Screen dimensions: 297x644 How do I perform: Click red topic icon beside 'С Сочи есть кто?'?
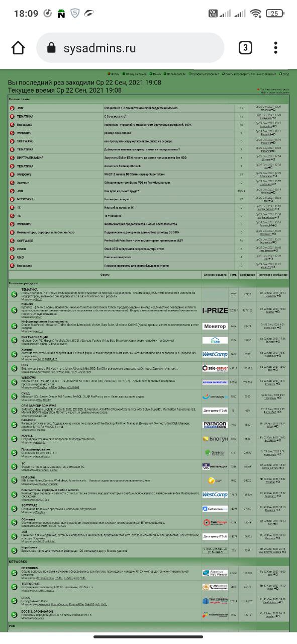12,117
